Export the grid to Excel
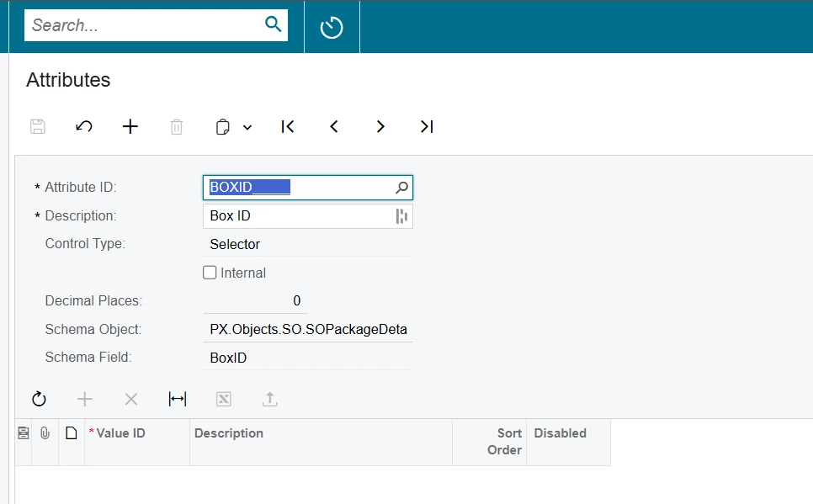Screen dimensions: 813x504 click(x=224, y=400)
